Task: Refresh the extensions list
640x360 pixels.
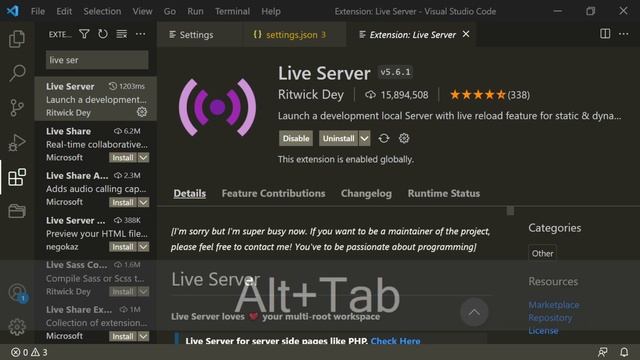Action: (103, 34)
